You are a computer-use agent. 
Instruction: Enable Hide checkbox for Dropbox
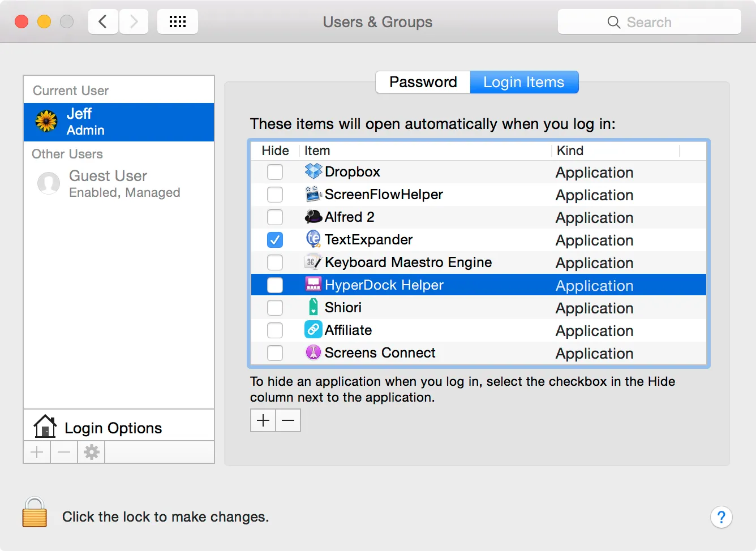[275, 172]
